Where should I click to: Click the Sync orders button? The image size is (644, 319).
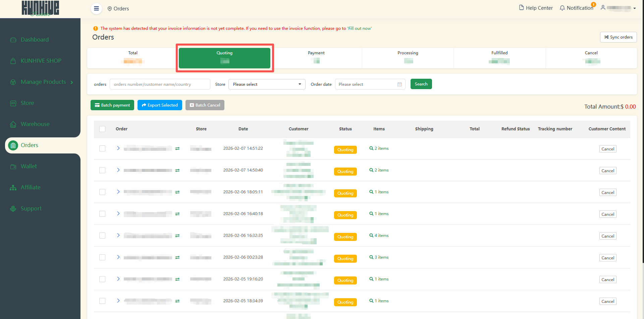tap(618, 37)
